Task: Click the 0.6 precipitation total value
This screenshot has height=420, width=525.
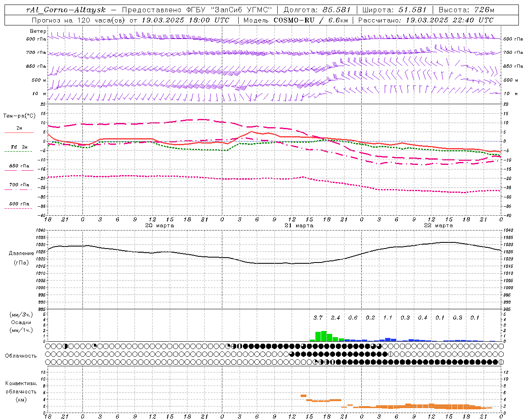Action: coord(353,317)
